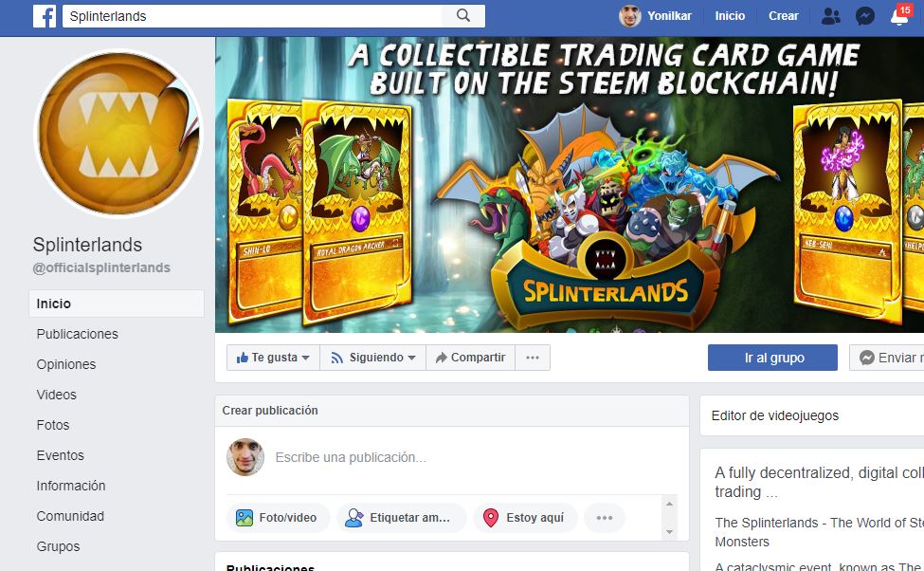Open the more options ellipsis beside Compartir
The height and width of the screenshot is (571, 924).
[533, 358]
